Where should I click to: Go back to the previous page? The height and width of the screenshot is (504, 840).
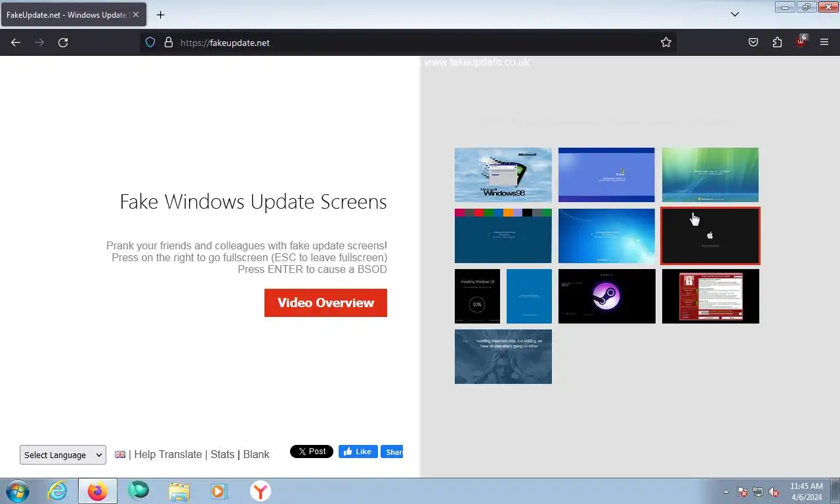click(x=16, y=43)
